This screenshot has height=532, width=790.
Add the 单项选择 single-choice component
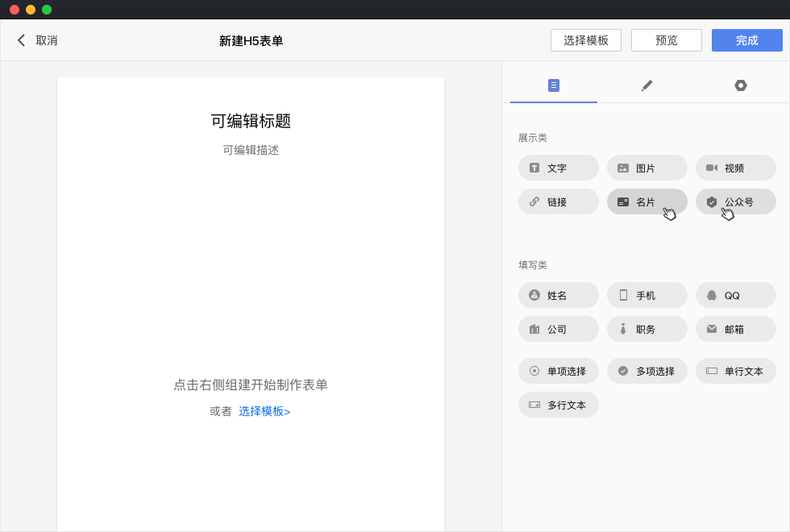coord(558,372)
